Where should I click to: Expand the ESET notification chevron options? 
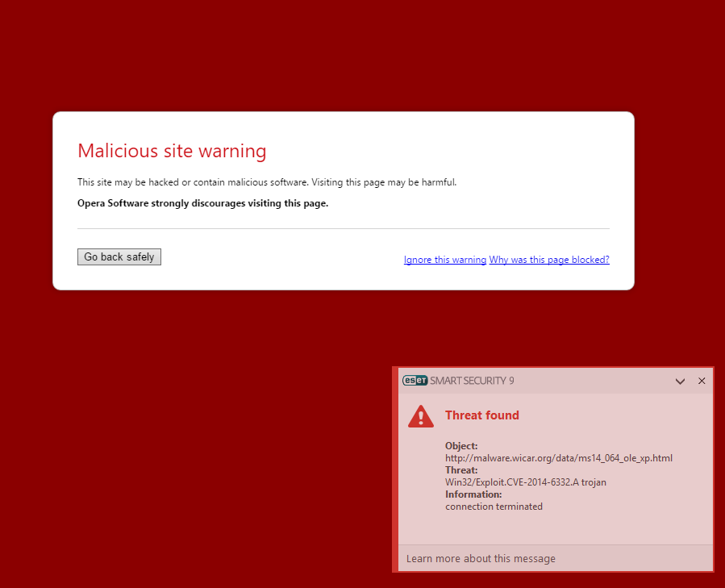[680, 382]
